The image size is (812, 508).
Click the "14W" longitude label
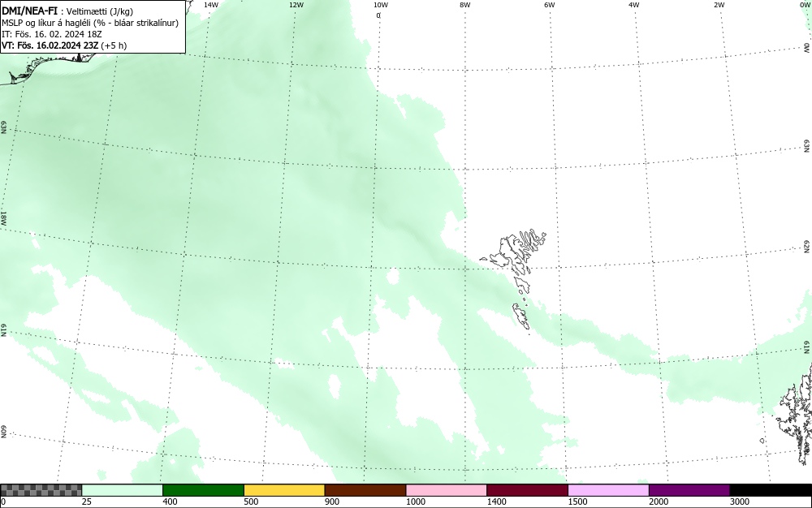[x=211, y=5]
